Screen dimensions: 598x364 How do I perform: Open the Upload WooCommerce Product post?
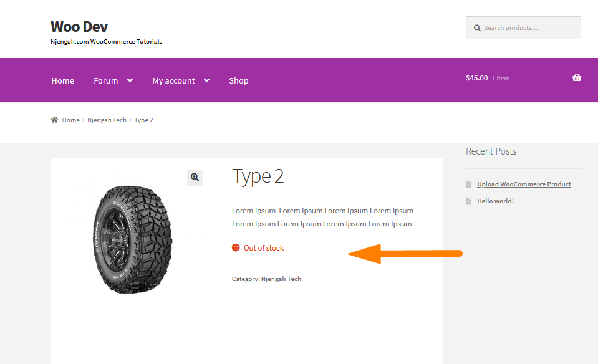(524, 184)
